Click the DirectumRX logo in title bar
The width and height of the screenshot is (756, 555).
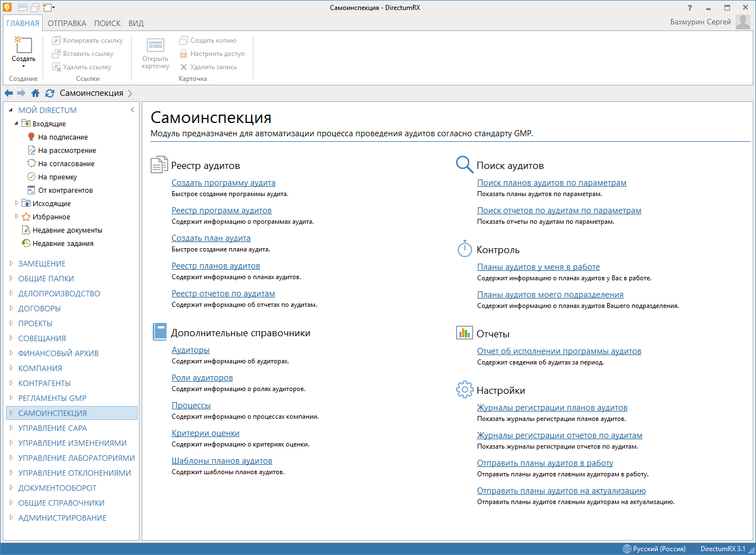[x=7, y=8]
